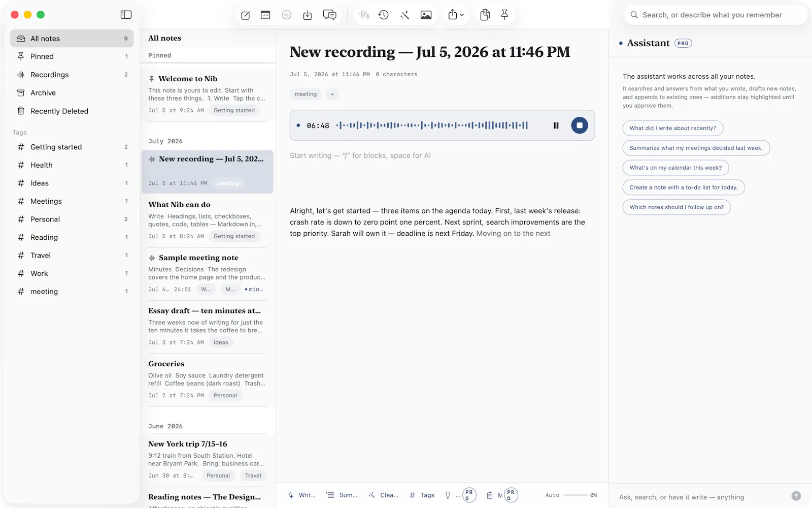Image resolution: width=812 pixels, height=508 pixels.
Task: Click the note title heading
Action: (430, 52)
